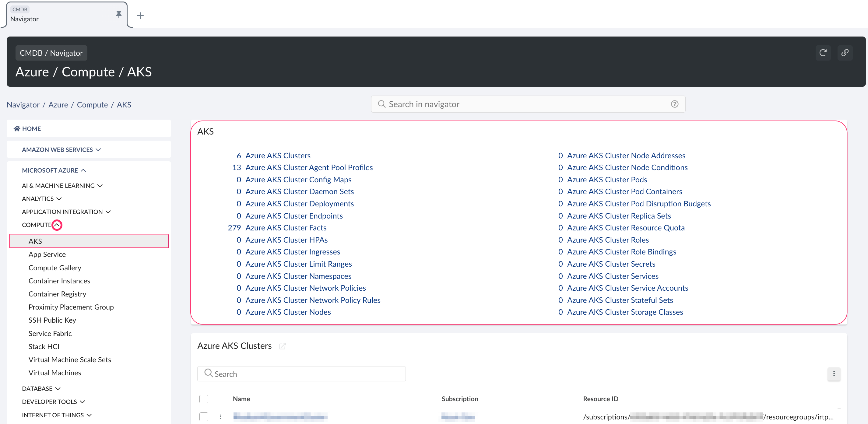Check the first cluster row checkbox
This screenshot has width=868, height=424.
204,417
